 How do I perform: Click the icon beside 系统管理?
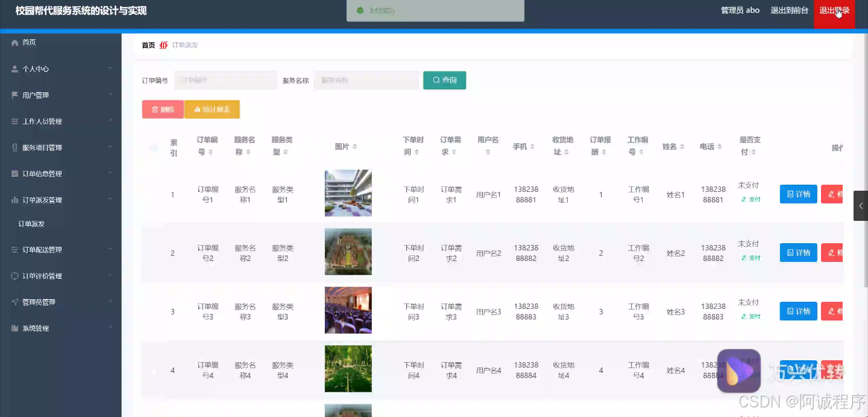click(x=15, y=328)
